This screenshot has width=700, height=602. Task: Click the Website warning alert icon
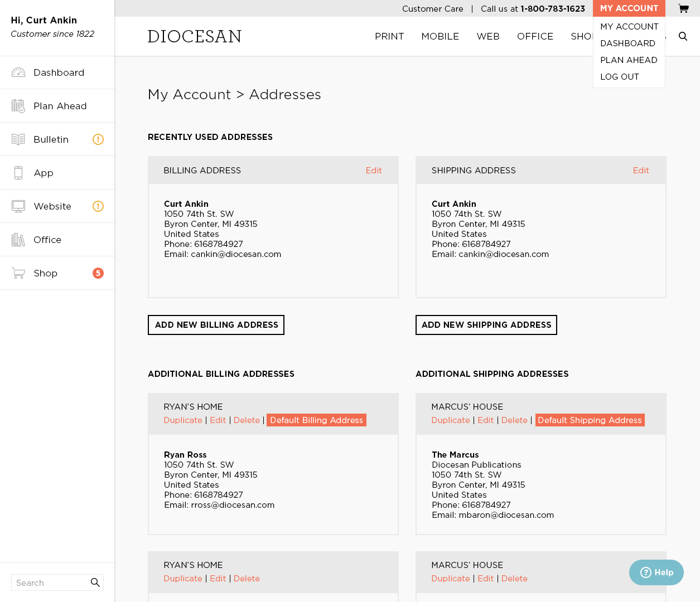(98, 206)
